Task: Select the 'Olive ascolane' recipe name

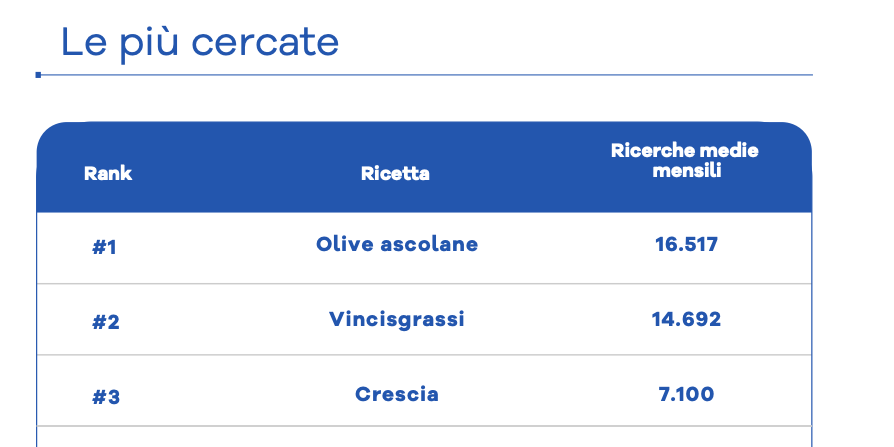Action: 397,244
